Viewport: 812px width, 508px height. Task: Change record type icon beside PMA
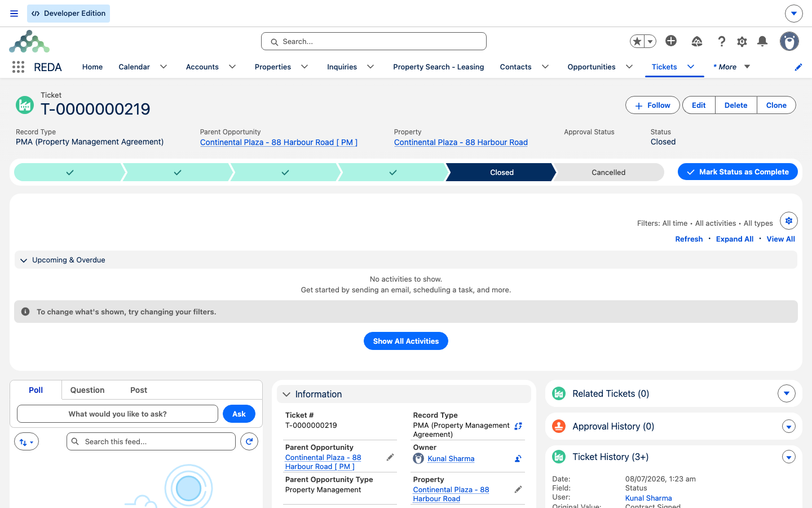(x=518, y=426)
